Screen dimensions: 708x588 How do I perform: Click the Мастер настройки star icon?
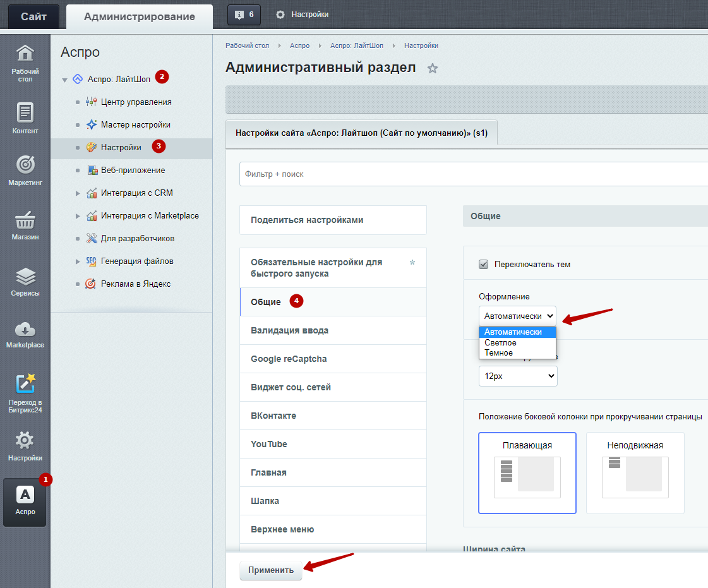pos(91,124)
